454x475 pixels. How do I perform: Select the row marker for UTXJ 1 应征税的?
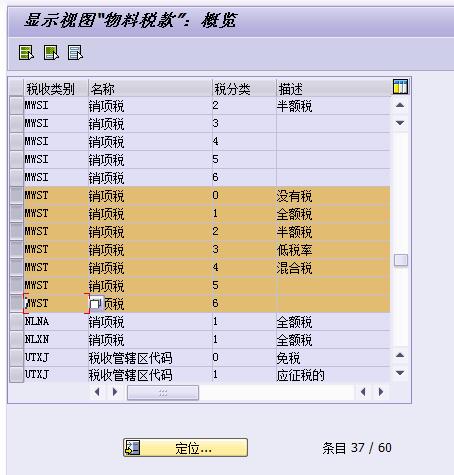pyautogui.click(x=16, y=375)
